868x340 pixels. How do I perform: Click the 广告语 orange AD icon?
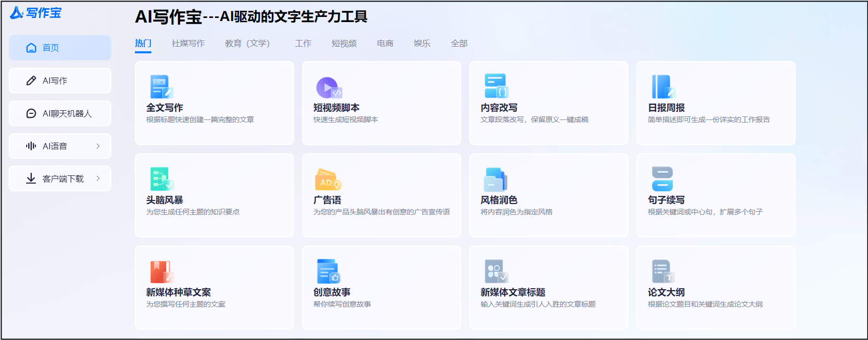(x=328, y=179)
